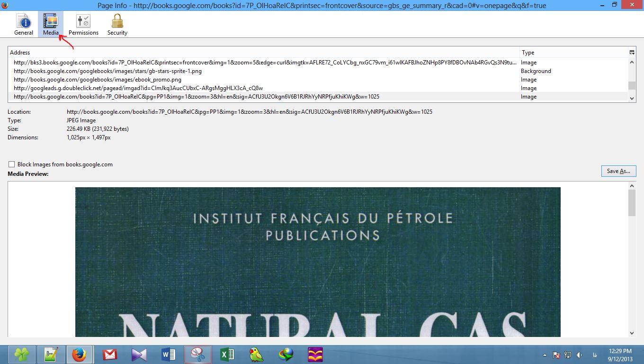The height and width of the screenshot is (364, 644).
Task: Open Gmail from the taskbar
Action: tap(109, 354)
